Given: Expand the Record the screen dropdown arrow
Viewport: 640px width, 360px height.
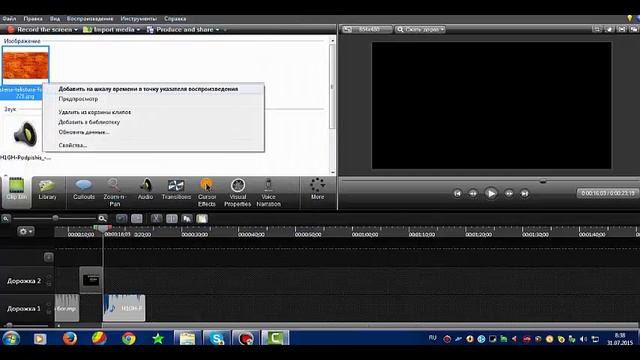Looking at the screenshot, I should (x=76, y=30).
